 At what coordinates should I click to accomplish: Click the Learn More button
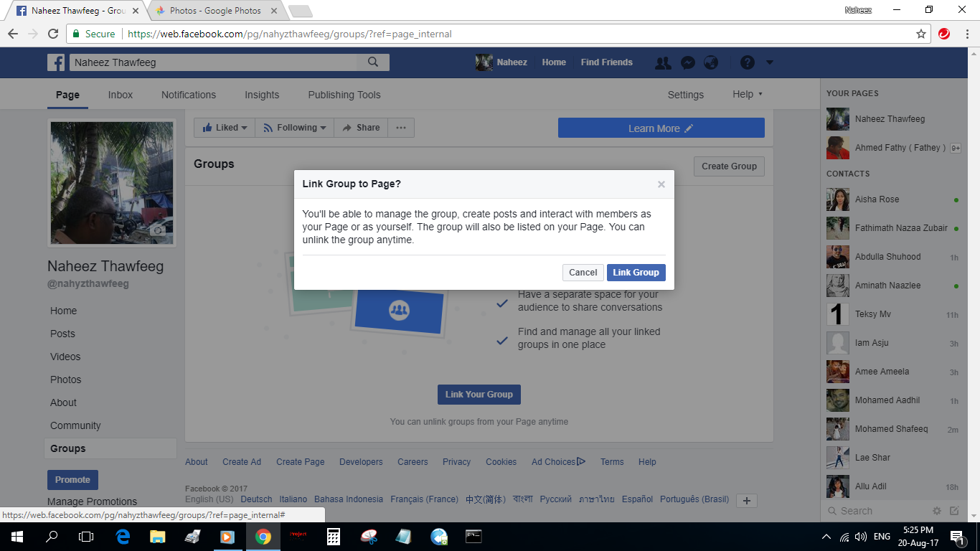[x=661, y=128]
